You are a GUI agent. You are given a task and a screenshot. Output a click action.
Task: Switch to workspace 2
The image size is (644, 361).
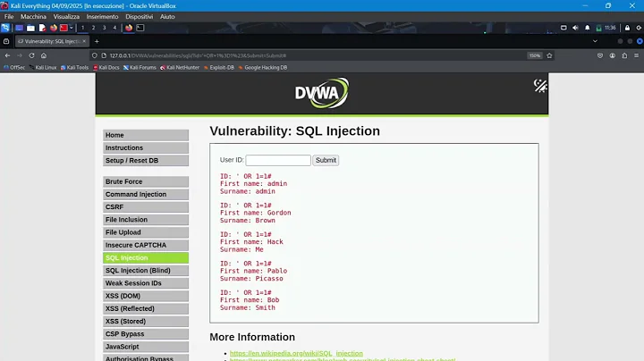tap(93, 28)
